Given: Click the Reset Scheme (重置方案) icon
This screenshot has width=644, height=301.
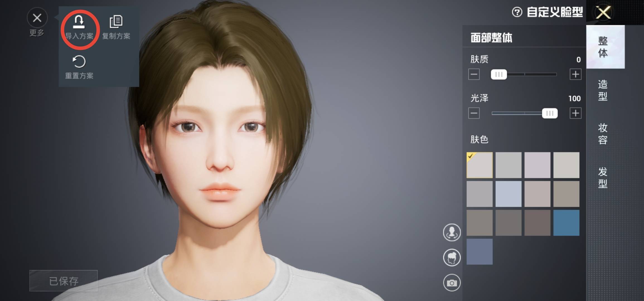Looking at the screenshot, I should (79, 62).
